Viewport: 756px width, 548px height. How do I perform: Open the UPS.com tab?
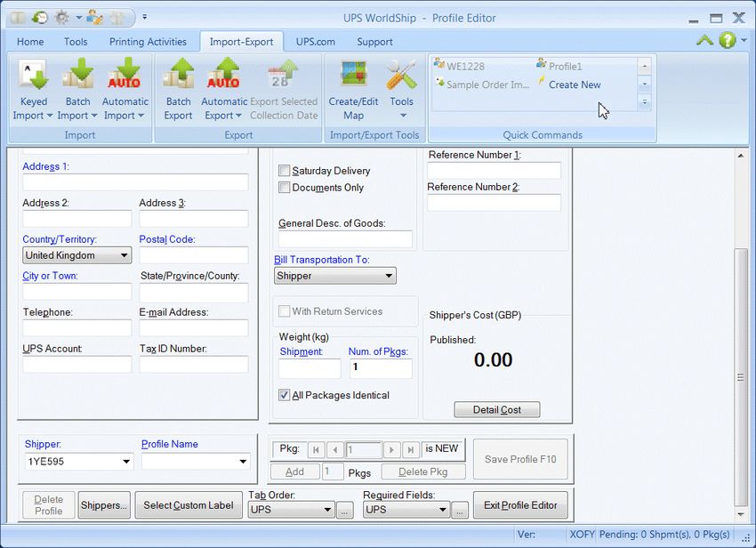click(316, 42)
